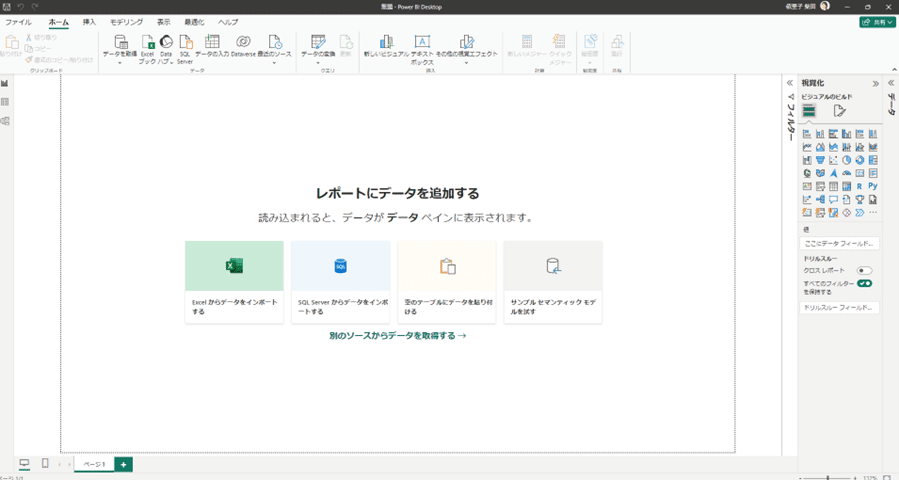Select the Power Automate visual icon
The height and width of the screenshot is (480, 899).
(859, 213)
